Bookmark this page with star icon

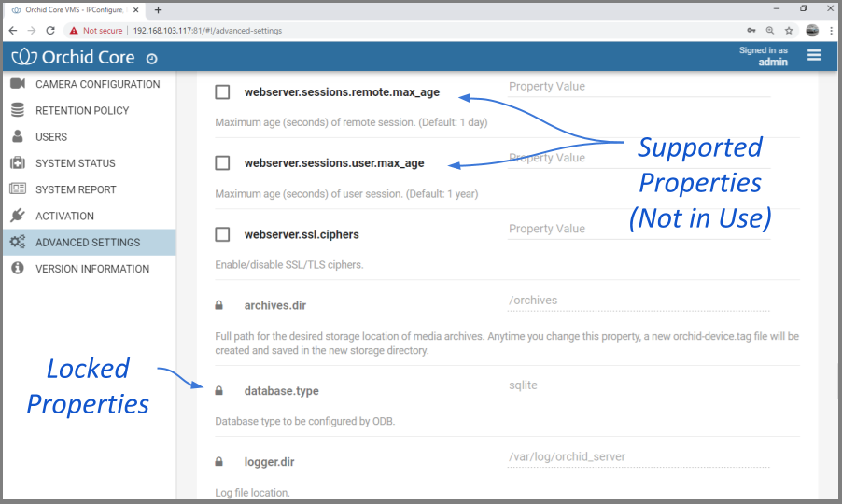(x=789, y=30)
